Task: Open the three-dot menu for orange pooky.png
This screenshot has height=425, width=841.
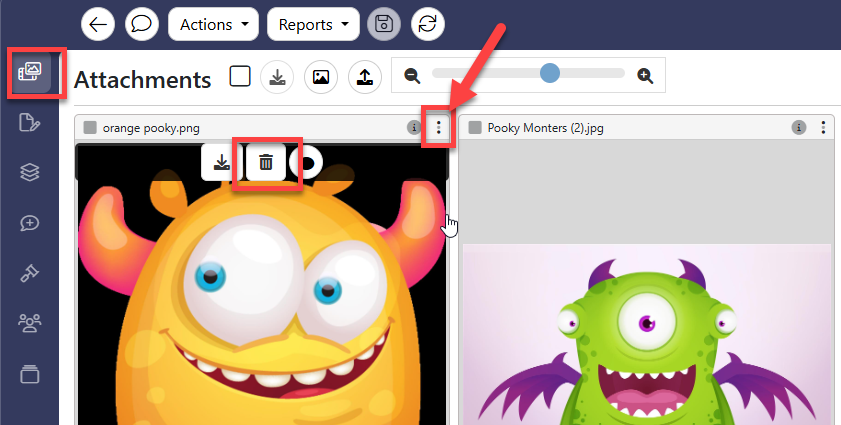Action: tap(439, 127)
